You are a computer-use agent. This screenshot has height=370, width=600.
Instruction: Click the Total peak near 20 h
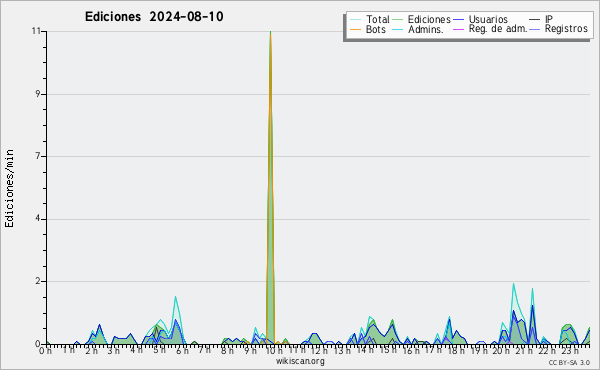coord(514,284)
